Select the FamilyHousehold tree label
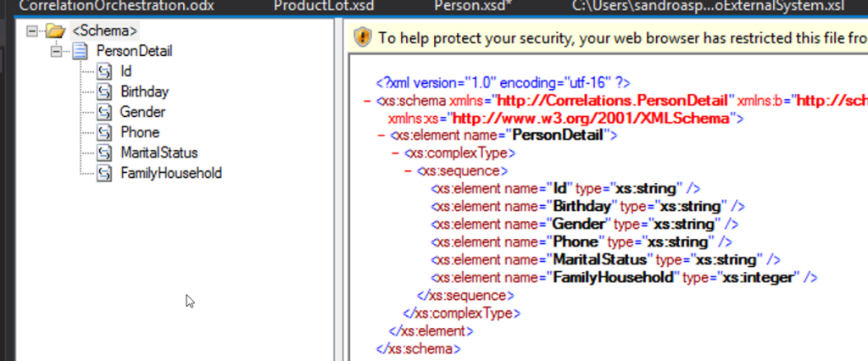868x361 pixels. pyautogui.click(x=170, y=174)
